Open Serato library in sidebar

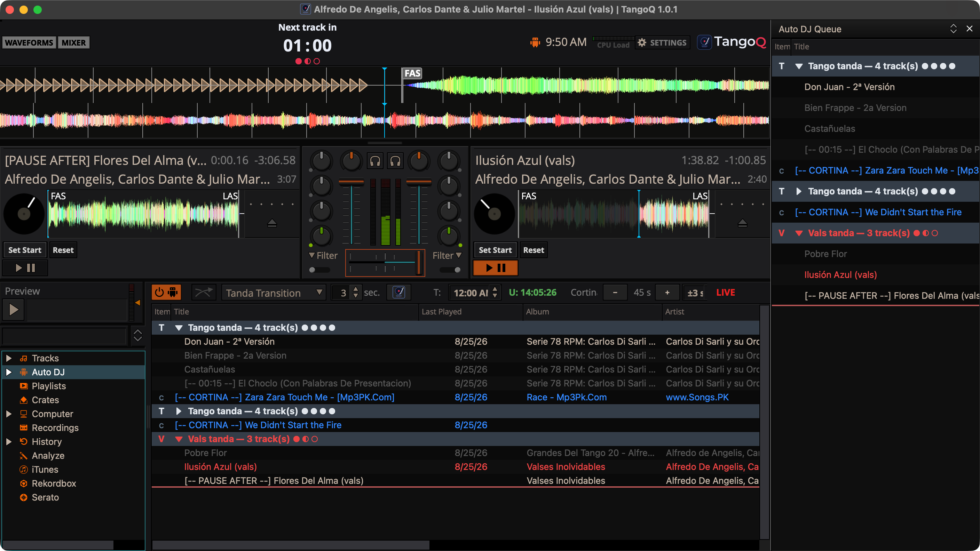point(45,497)
